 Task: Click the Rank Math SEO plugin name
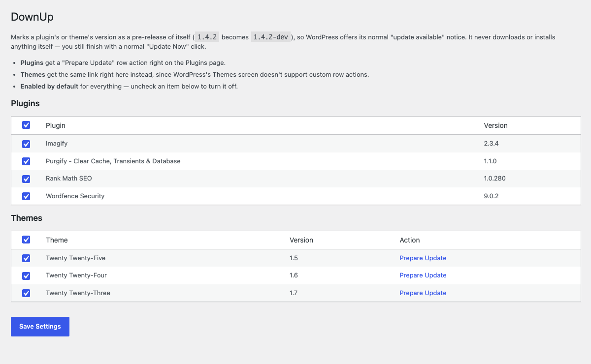(69, 178)
